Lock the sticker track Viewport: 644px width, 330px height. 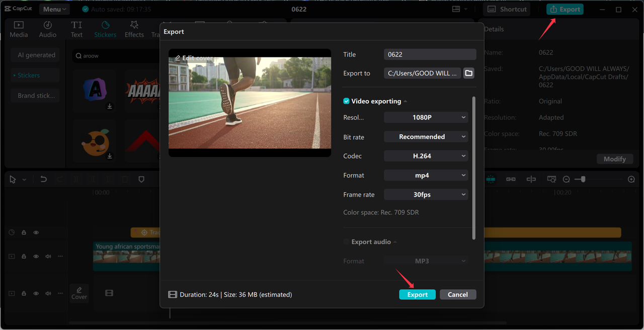24,233
